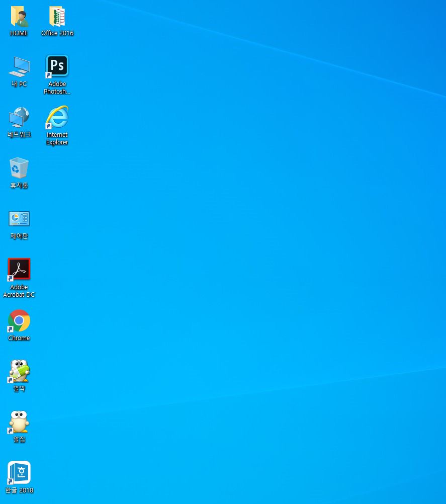Click the Adobe Acrobat DC shortcut icon
Image resolution: width=446 pixels, height=504 pixels.
click(19, 270)
